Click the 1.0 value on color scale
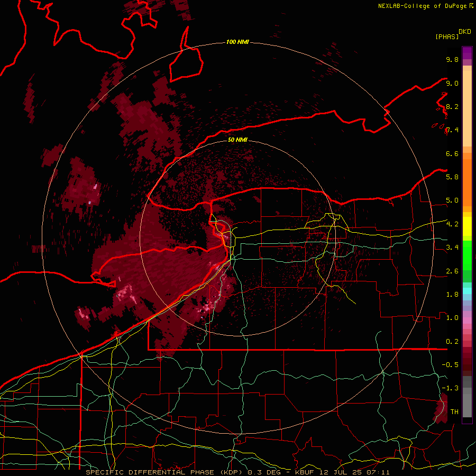Viewport: 476px width, 476px height. coord(452,317)
